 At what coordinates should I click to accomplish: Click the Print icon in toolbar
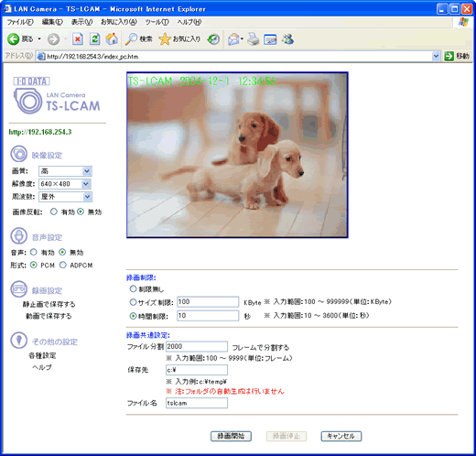(x=254, y=39)
